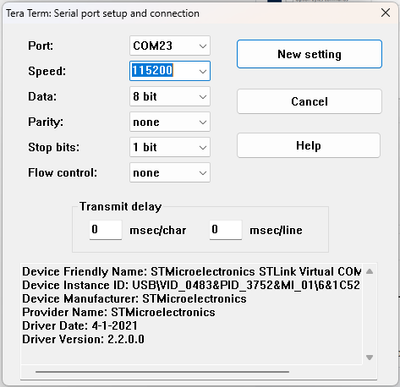Screen dimensions: 400x387
Task: Select the Device Friendly Name line
Action: [192, 272]
